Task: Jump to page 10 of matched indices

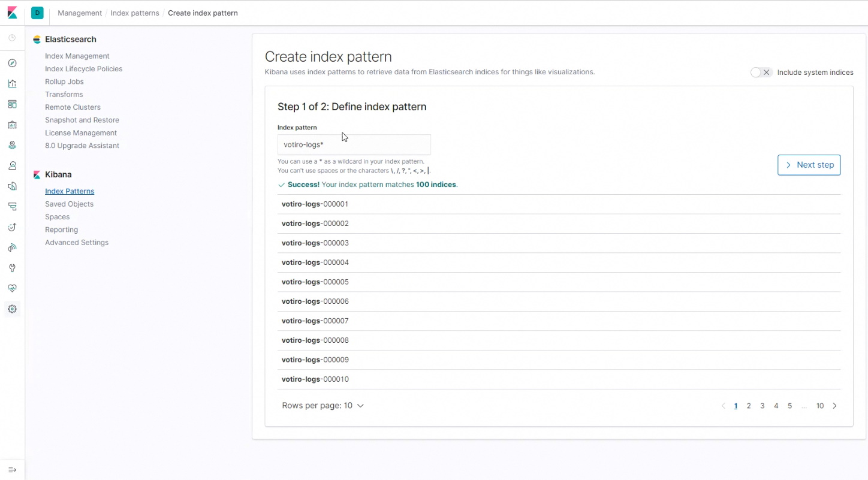Action: [820, 406]
